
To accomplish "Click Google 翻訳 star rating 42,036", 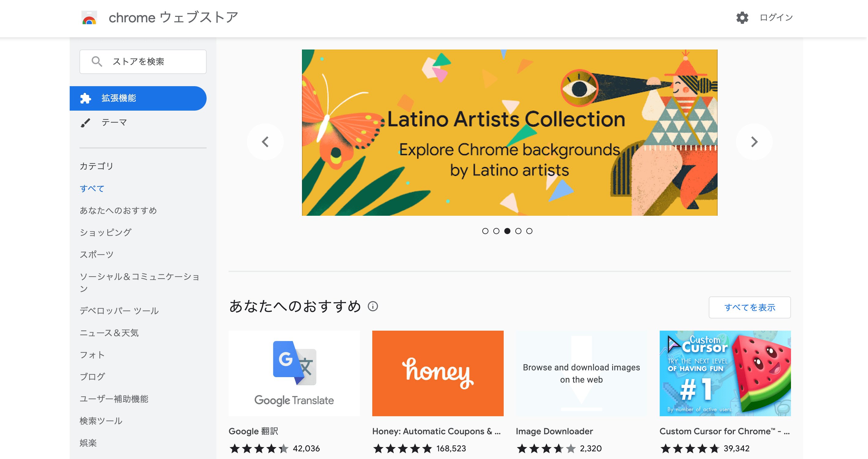I will [x=274, y=449].
